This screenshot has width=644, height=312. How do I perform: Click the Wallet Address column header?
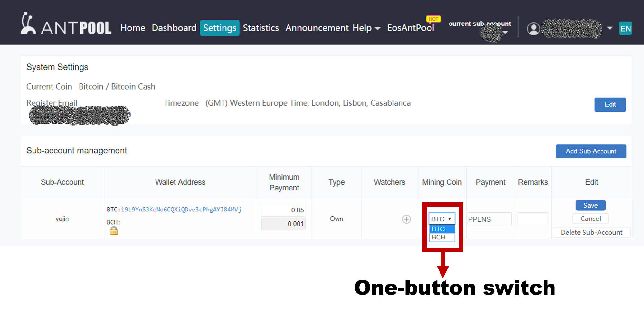[180, 182]
